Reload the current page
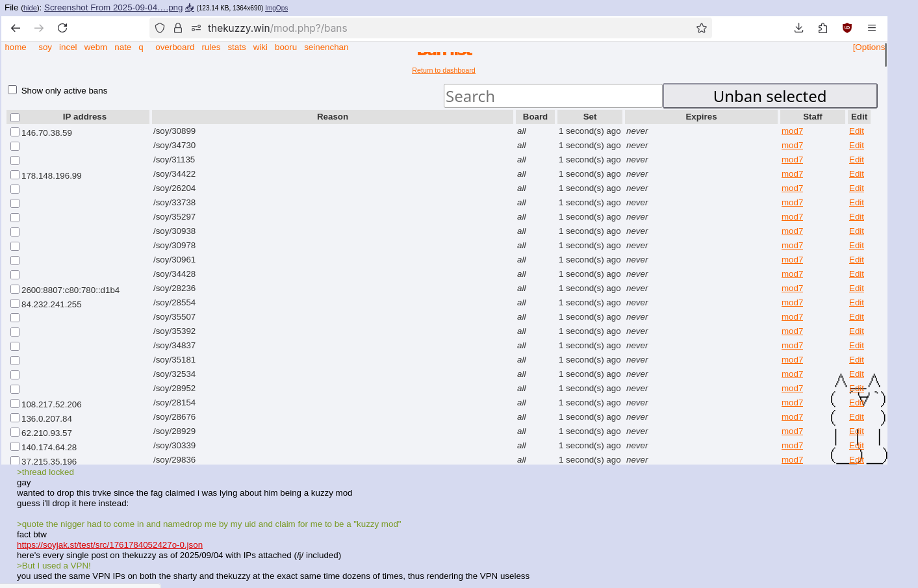 click(62, 28)
